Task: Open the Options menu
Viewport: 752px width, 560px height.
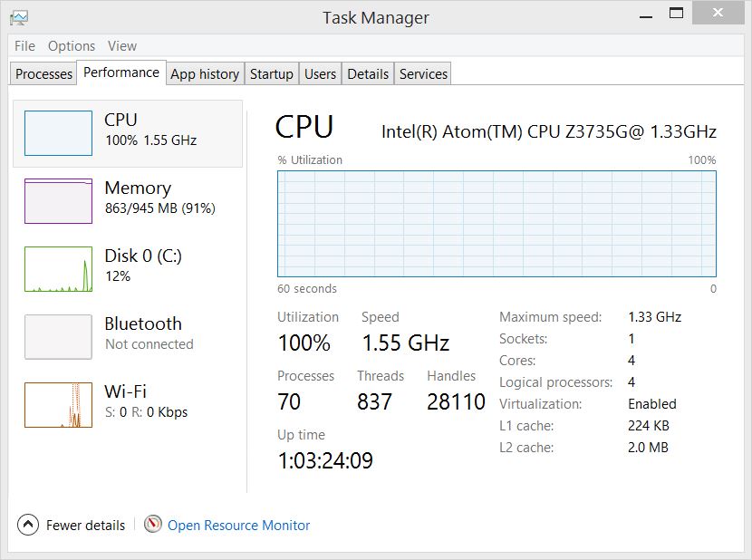Action: coord(72,46)
